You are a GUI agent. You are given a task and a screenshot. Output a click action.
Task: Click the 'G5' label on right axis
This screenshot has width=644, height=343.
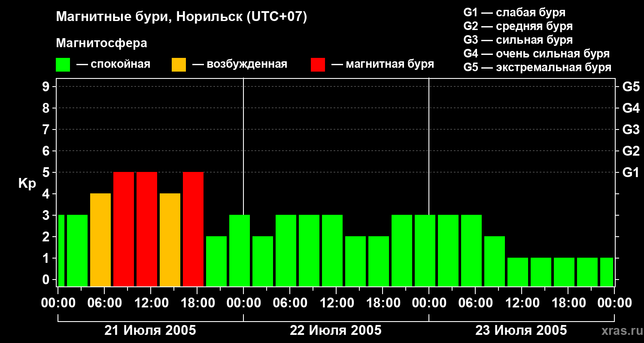pyautogui.click(x=631, y=87)
